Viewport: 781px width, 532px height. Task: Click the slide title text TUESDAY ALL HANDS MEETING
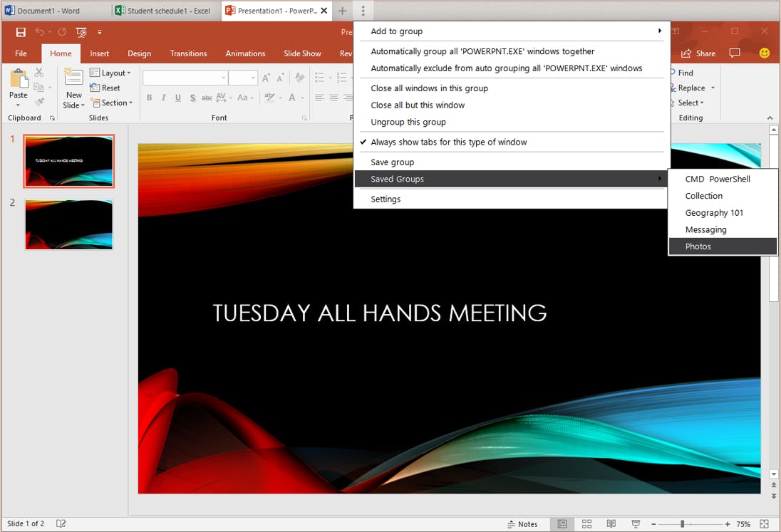[x=380, y=313]
